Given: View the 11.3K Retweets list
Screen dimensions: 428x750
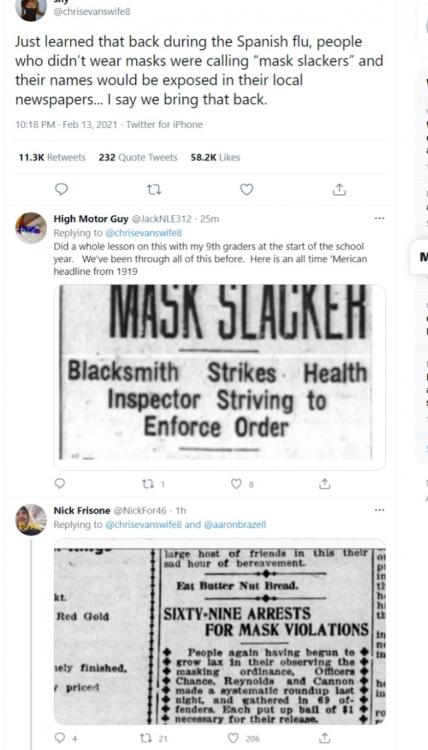Looking at the screenshot, I should point(52,157).
